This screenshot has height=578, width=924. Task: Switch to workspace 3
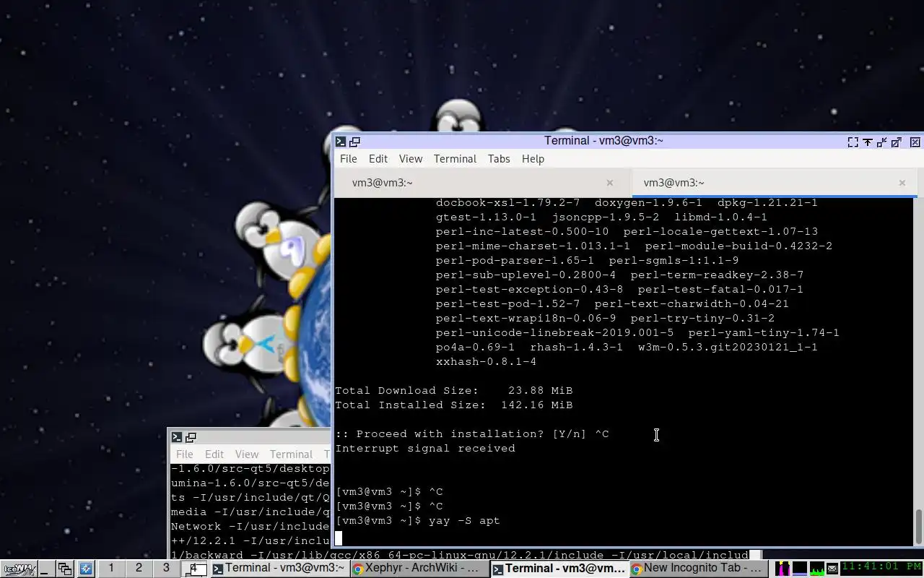(x=166, y=568)
